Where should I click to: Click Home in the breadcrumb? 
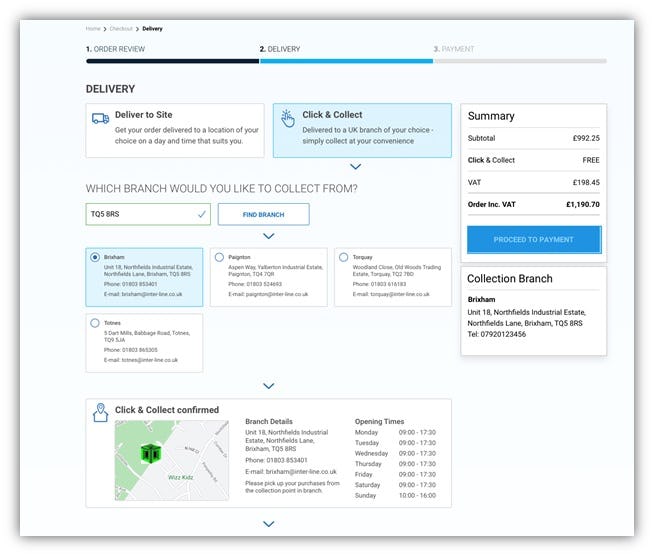[93, 29]
